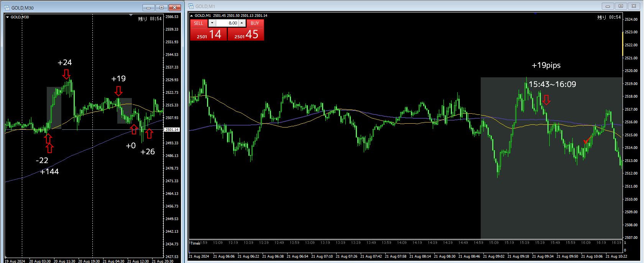644x263 pixels.
Task: Click the 8.00 volume input field
Action: tap(227, 23)
